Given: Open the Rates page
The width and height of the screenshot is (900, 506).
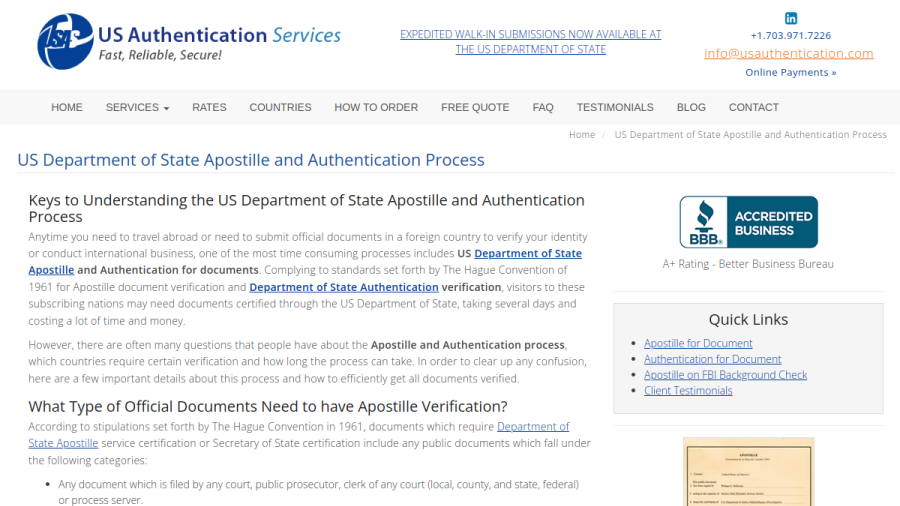Looking at the screenshot, I should [x=209, y=107].
